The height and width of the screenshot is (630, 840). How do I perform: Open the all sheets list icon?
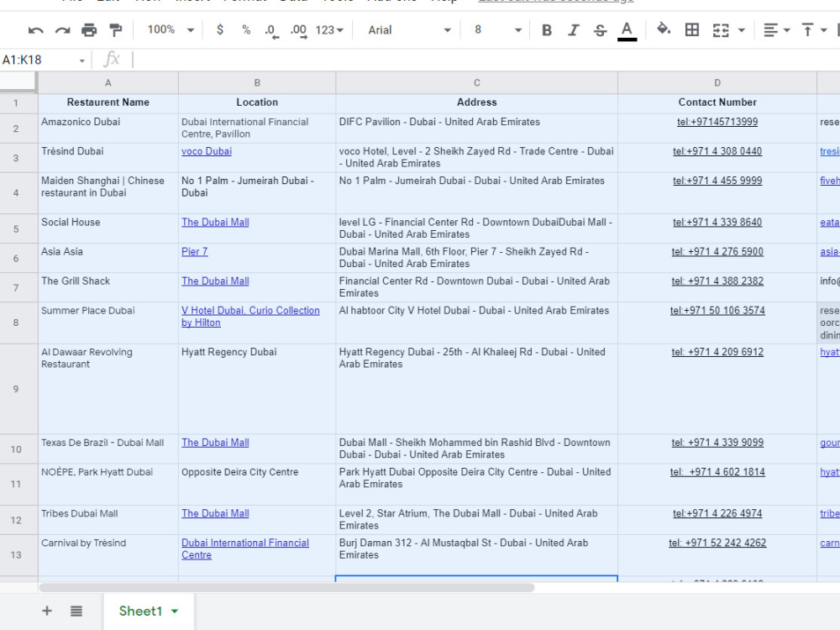[76, 611]
